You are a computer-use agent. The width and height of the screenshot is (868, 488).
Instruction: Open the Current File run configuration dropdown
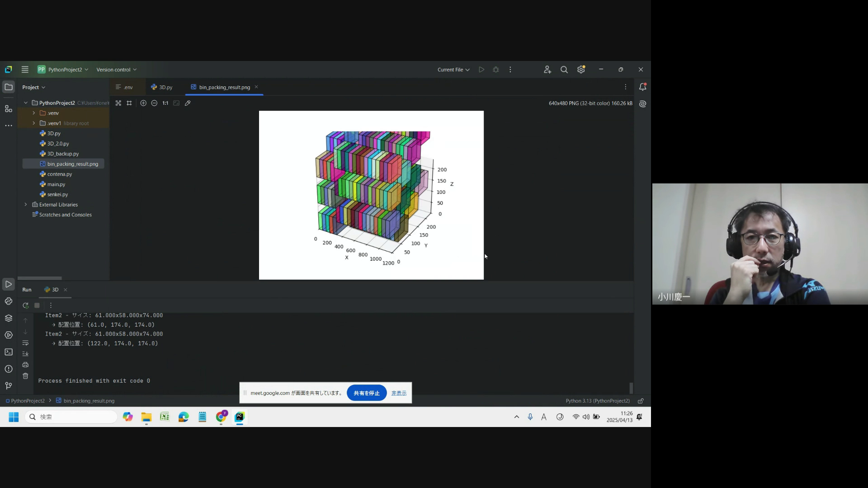pos(453,70)
